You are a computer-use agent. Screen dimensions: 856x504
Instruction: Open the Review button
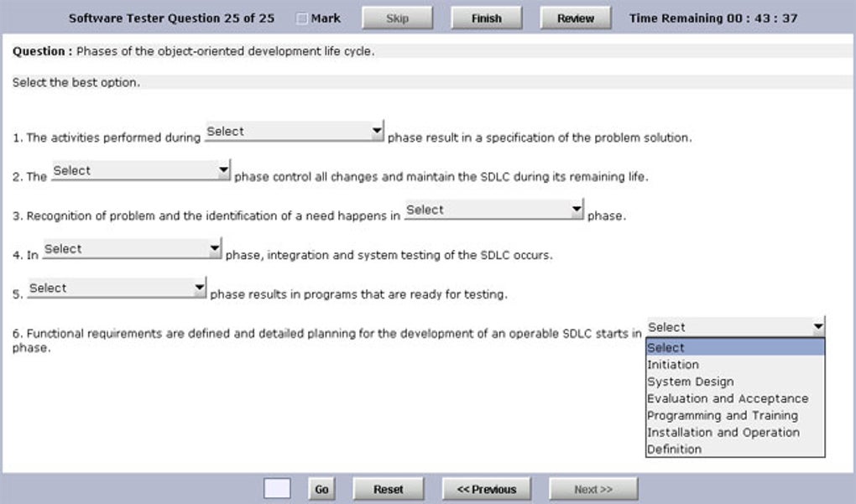(576, 18)
